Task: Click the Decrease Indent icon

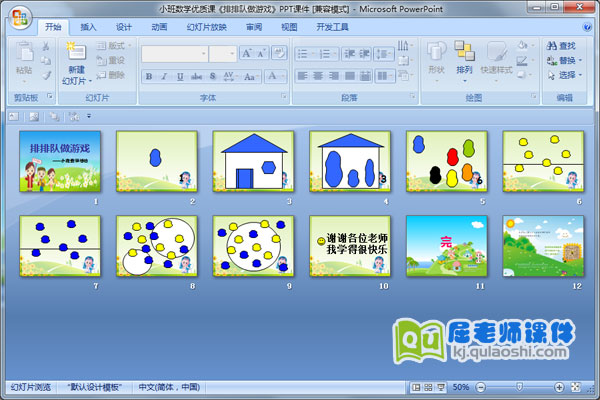Action: coord(349,54)
